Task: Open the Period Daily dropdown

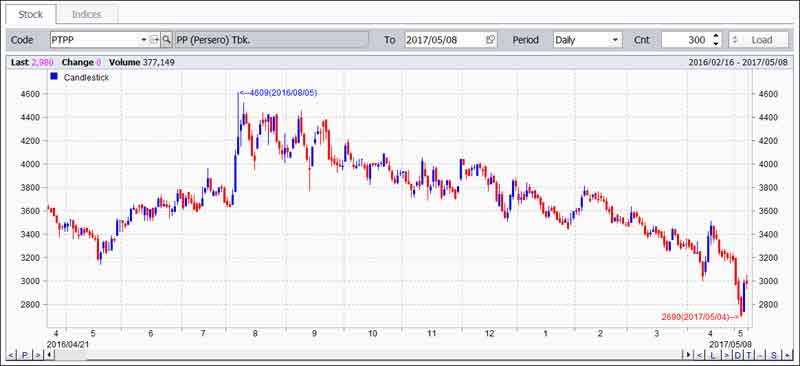Action: point(587,39)
